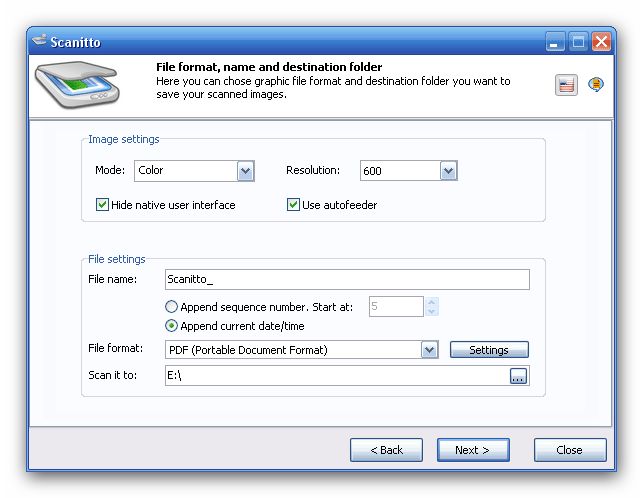The height and width of the screenshot is (498, 643).
Task: Open the Resolution dropdown arrow
Action: (x=448, y=171)
